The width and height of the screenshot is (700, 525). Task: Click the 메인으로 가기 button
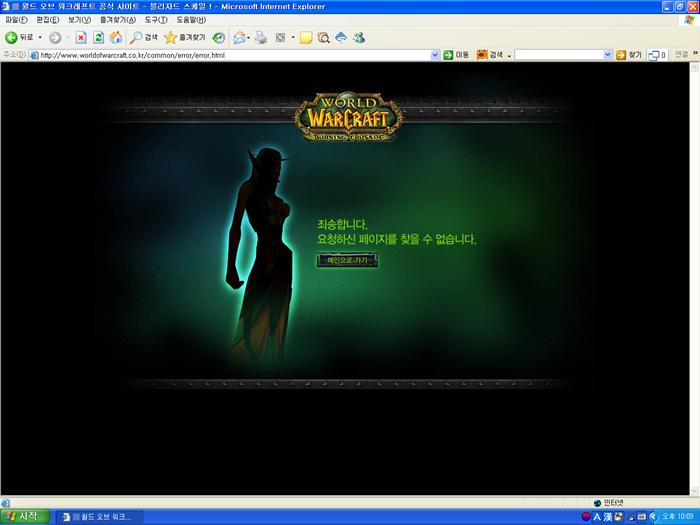coord(347,260)
